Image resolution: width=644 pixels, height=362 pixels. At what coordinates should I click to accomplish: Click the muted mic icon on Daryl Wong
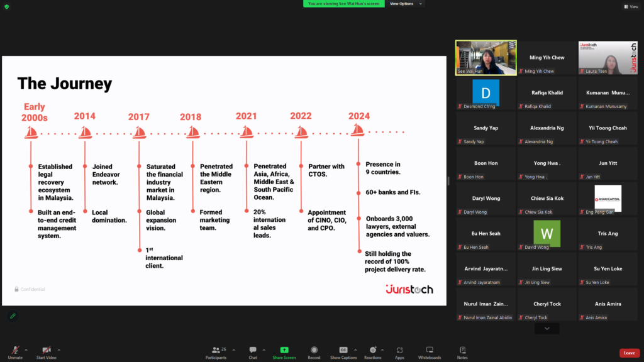[x=460, y=212]
